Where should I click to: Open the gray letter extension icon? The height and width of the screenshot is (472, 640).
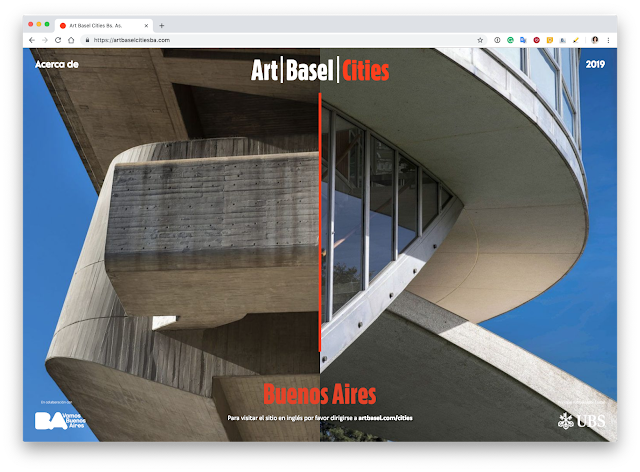tap(563, 40)
